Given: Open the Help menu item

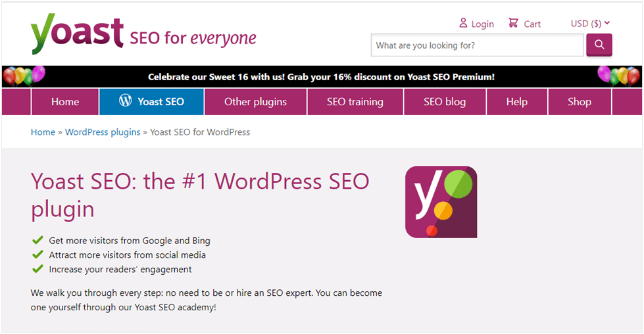Looking at the screenshot, I should click(x=516, y=102).
